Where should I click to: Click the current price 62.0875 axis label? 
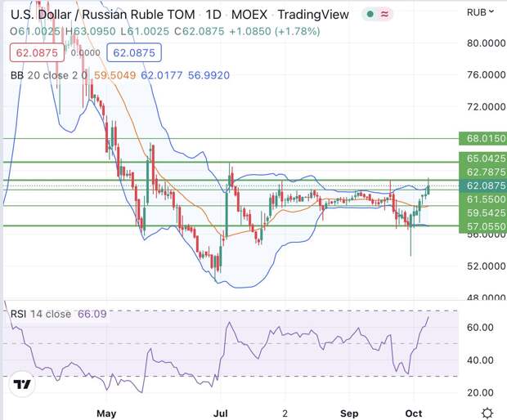(482, 185)
